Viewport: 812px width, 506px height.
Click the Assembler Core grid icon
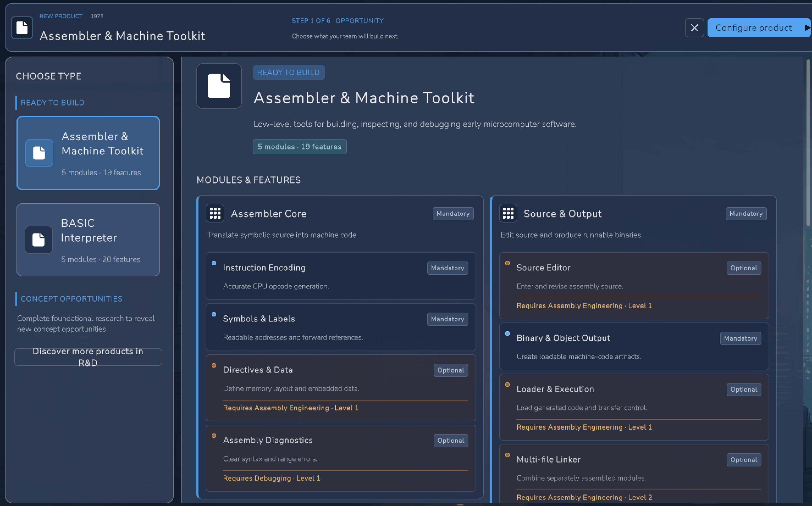point(215,213)
